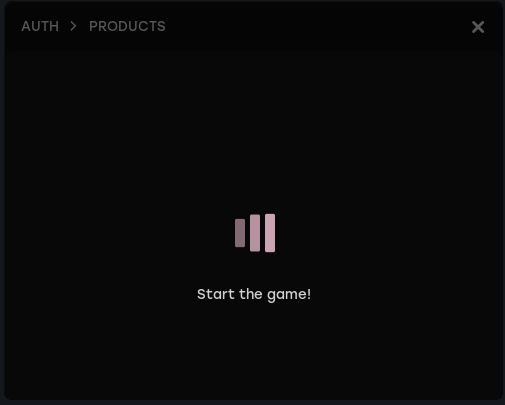
Task: Click the word "the" in the status text
Action: click(251, 294)
